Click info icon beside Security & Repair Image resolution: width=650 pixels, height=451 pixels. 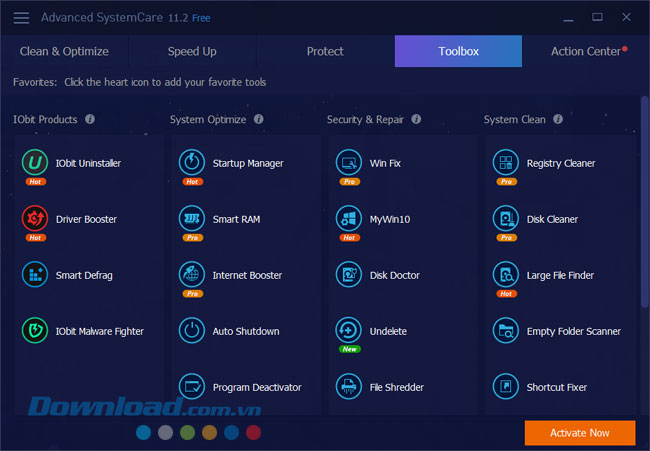point(416,119)
